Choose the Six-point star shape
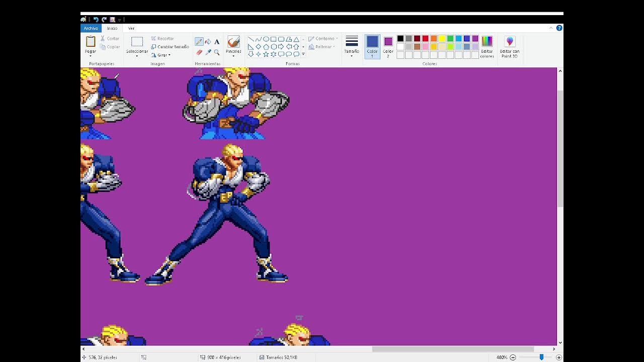This screenshot has height=362, width=644. pos(273,54)
